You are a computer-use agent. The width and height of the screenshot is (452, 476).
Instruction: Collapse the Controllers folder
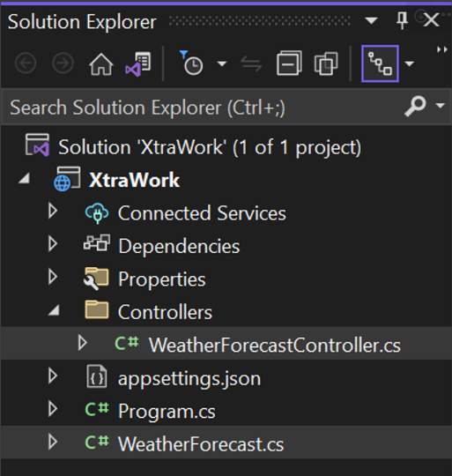(54, 310)
